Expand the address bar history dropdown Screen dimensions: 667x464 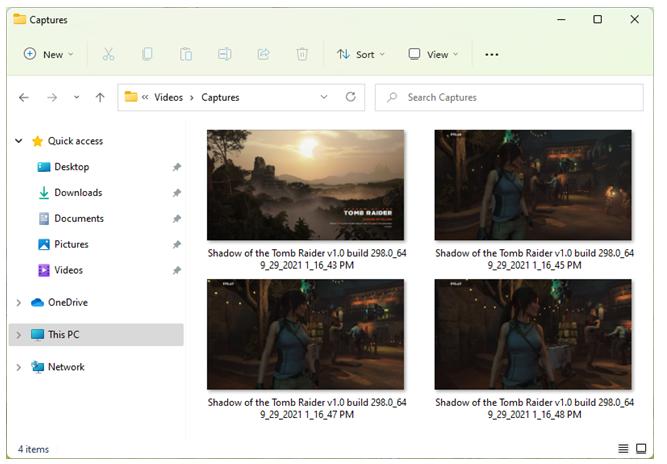[324, 97]
